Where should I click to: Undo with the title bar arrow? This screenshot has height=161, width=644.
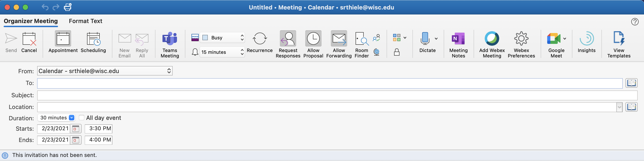pos(45,7)
